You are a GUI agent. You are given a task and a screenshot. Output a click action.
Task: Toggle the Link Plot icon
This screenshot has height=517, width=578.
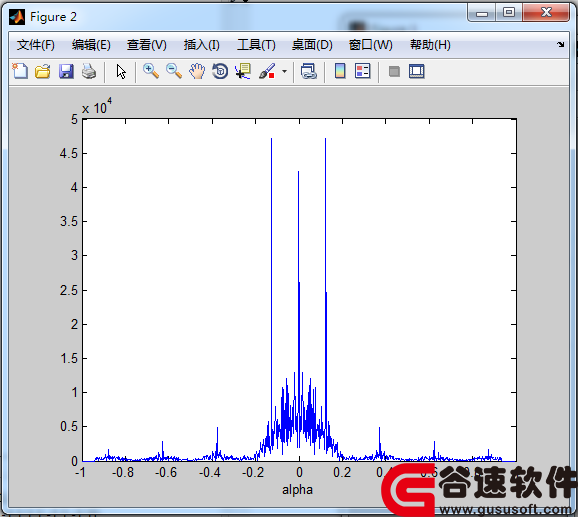[x=309, y=71]
